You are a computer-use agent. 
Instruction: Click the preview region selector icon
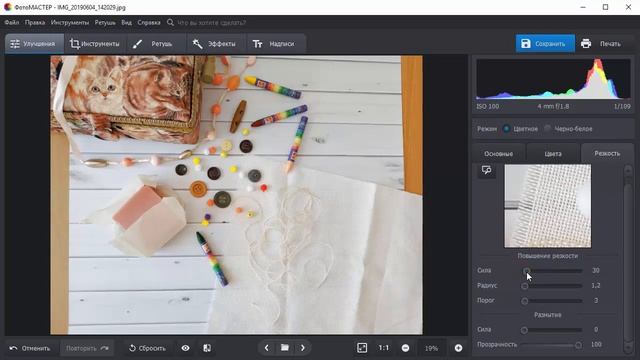point(486,170)
